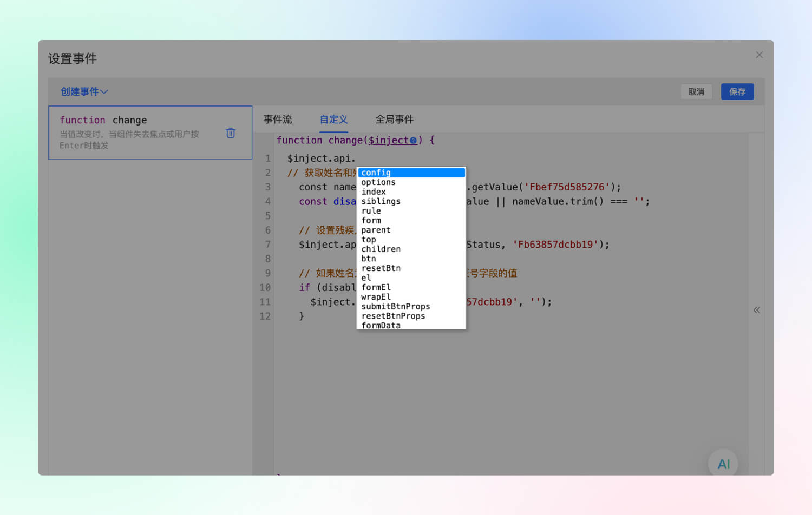
Task: Switch to the 全局事件 tab
Action: pos(395,119)
